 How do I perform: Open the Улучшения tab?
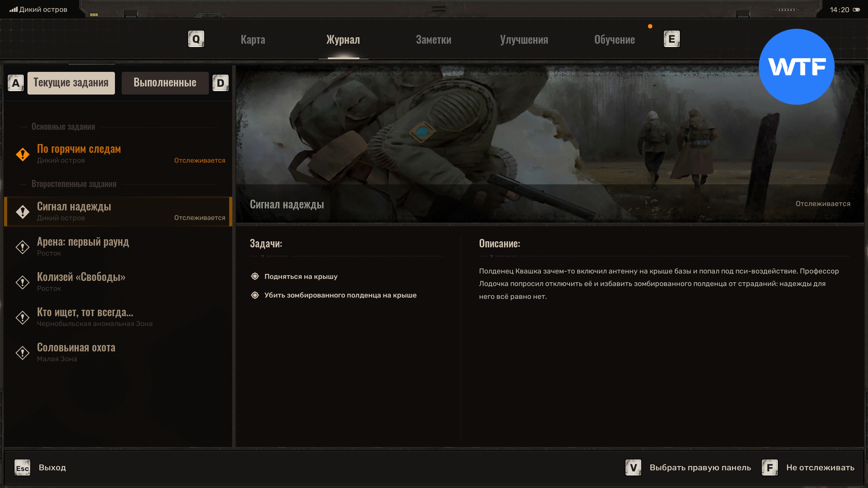point(524,40)
